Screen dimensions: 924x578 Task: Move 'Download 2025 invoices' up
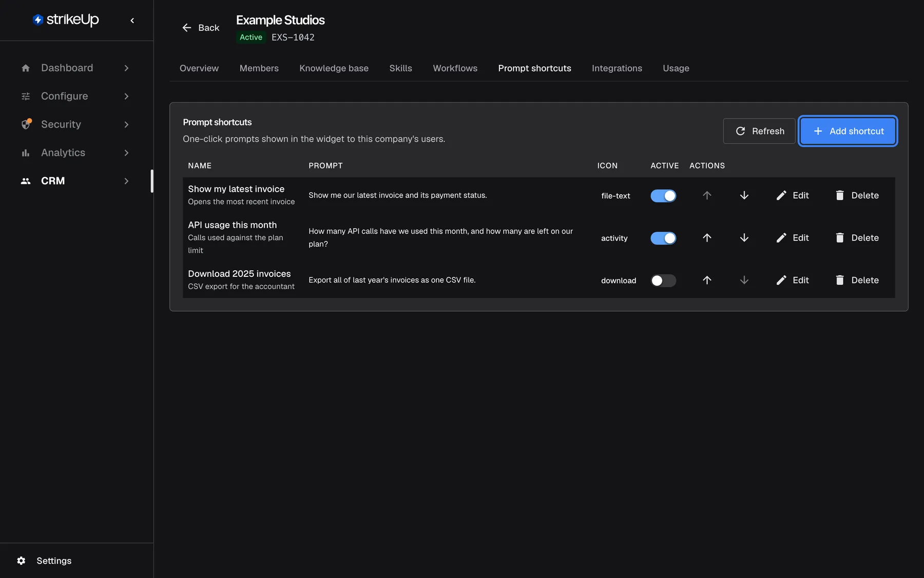click(707, 280)
